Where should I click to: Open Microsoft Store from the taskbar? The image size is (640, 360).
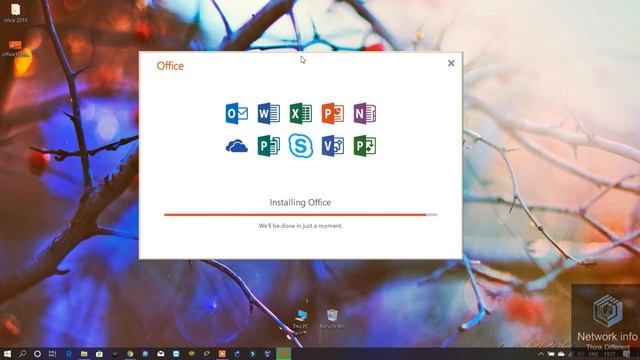99,353
